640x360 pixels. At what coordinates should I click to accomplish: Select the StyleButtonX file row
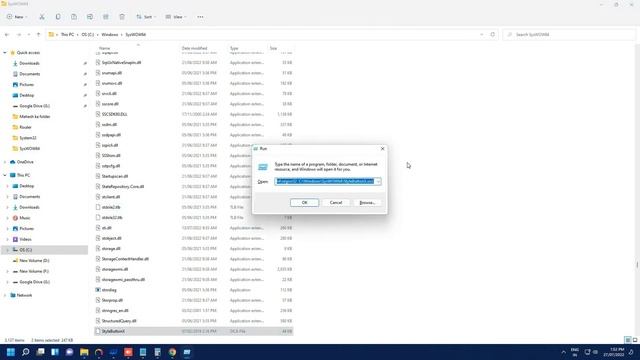[x=194, y=331]
